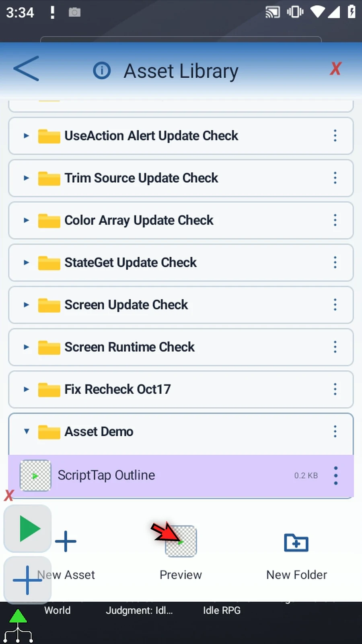This screenshot has width=362, height=644.
Task: Open three-dot menu for UseAction Alert Update Check
Action: coord(335,136)
